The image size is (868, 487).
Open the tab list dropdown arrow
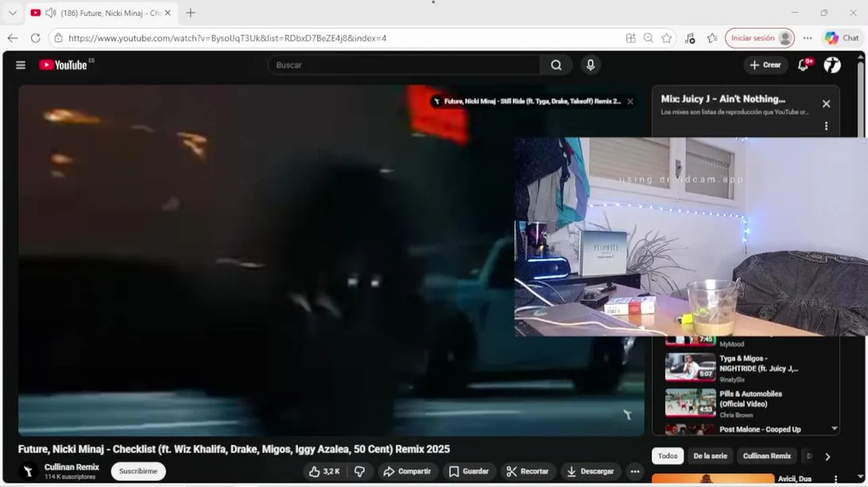click(x=12, y=13)
